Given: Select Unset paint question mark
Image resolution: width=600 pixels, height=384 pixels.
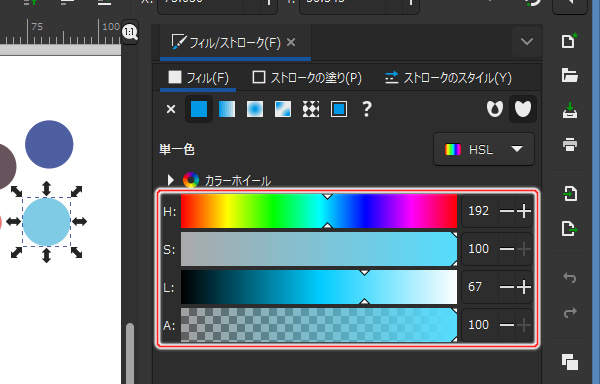Looking at the screenshot, I should [367, 109].
